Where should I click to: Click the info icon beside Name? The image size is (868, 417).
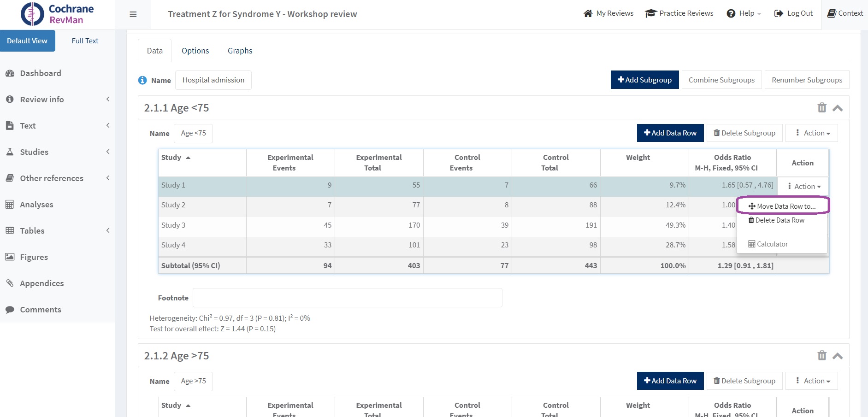(x=142, y=80)
